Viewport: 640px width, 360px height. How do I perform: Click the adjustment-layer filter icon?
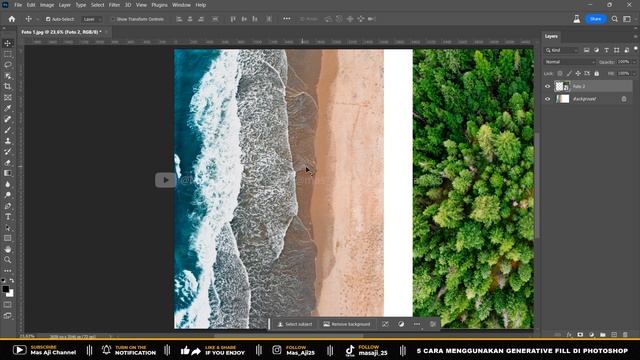coord(596,50)
